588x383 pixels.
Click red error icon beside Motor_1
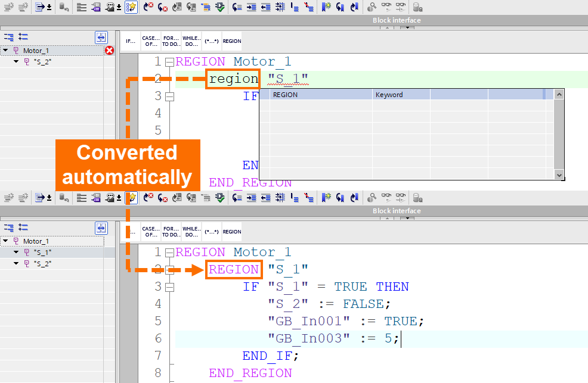tap(109, 51)
